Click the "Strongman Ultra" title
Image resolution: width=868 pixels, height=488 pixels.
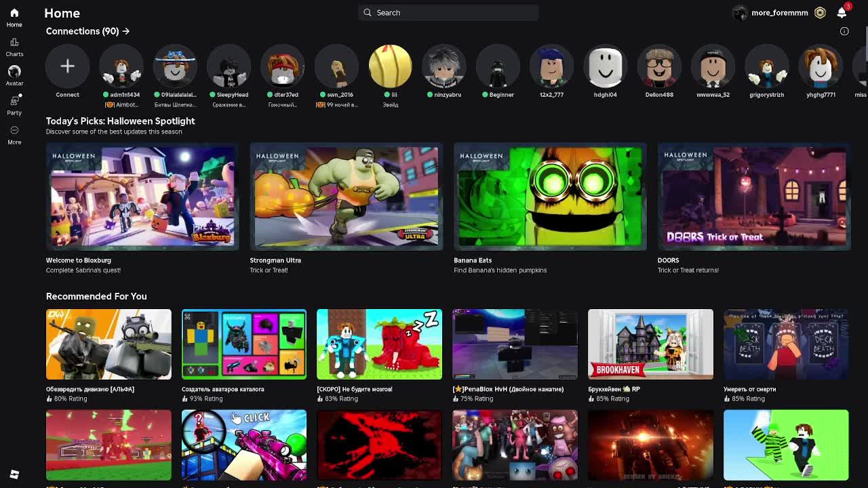click(x=275, y=260)
